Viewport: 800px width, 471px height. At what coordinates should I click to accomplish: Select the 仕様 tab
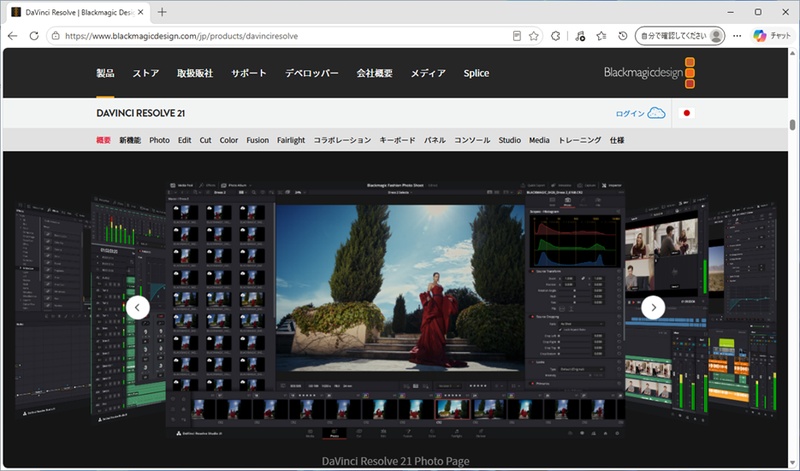[x=617, y=140]
